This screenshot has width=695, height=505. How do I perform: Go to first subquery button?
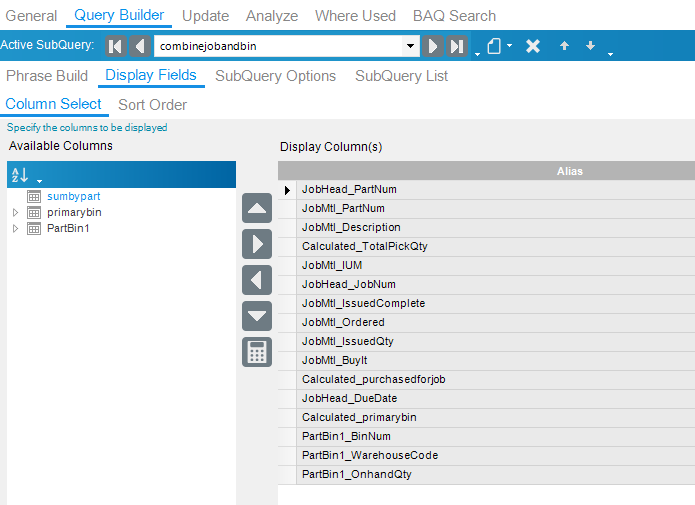click(x=115, y=46)
